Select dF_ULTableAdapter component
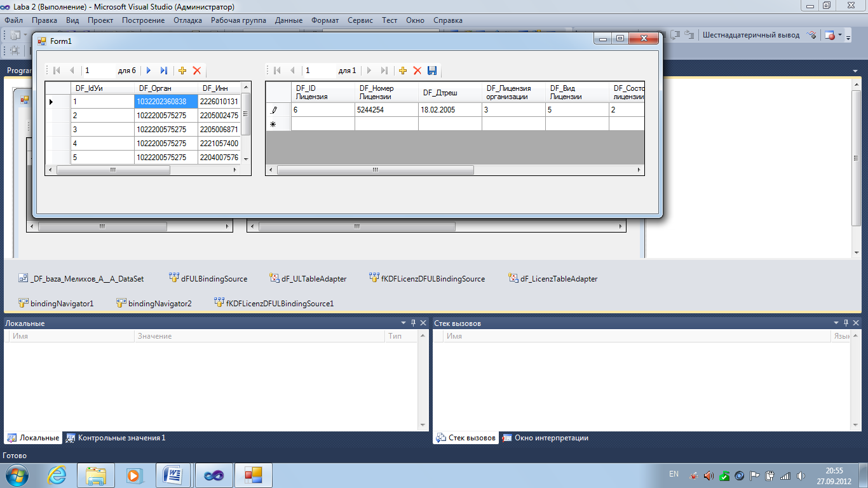This screenshot has width=868, height=488. tap(308, 278)
